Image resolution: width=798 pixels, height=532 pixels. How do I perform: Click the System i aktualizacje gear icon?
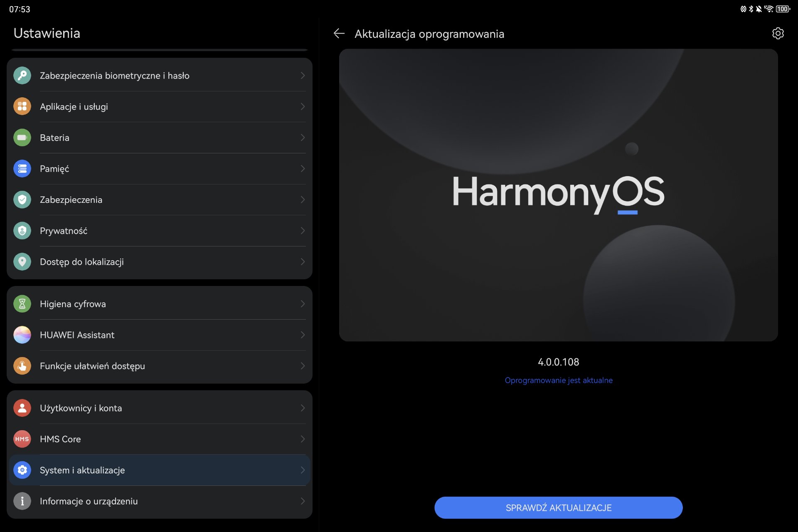click(x=22, y=470)
